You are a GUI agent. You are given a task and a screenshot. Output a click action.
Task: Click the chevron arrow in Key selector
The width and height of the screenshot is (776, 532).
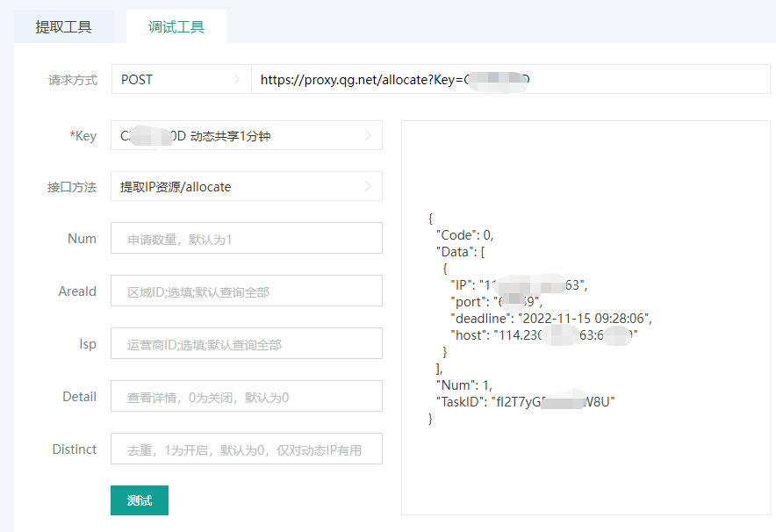368,136
